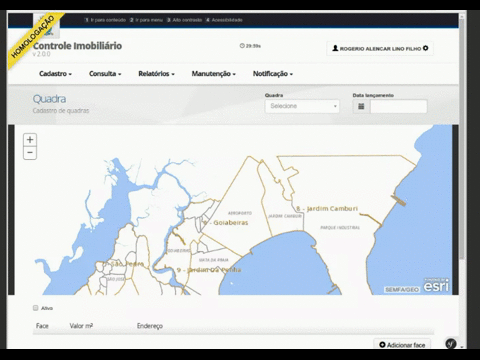Image resolution: width=480 pixels, height=360 pixels.
Task: Open the Relatórios menu
Action: tap(156, 74)
